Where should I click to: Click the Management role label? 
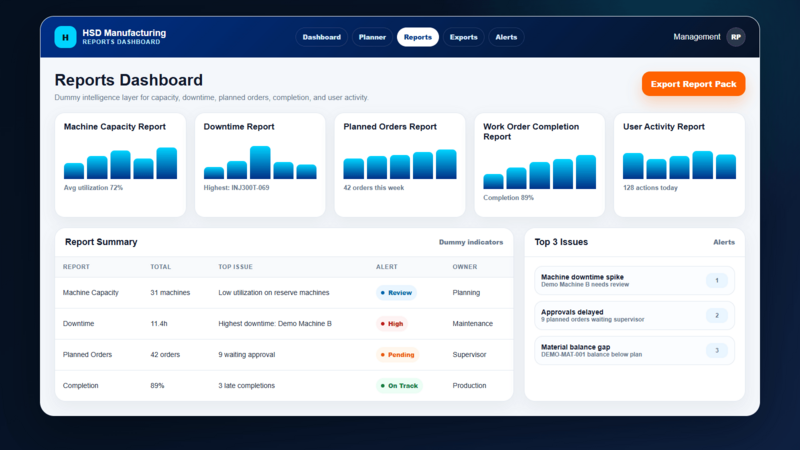click(x=696, y=37)
